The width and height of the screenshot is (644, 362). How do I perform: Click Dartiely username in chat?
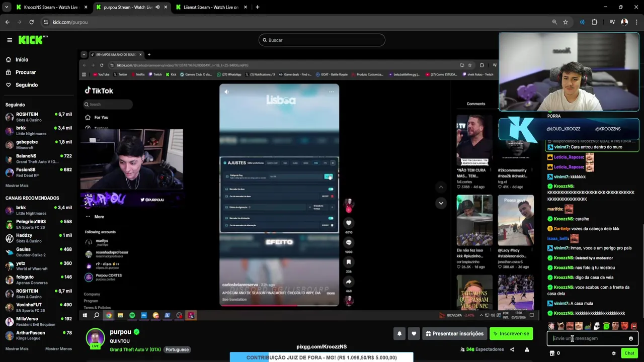(x=561, y=229)
